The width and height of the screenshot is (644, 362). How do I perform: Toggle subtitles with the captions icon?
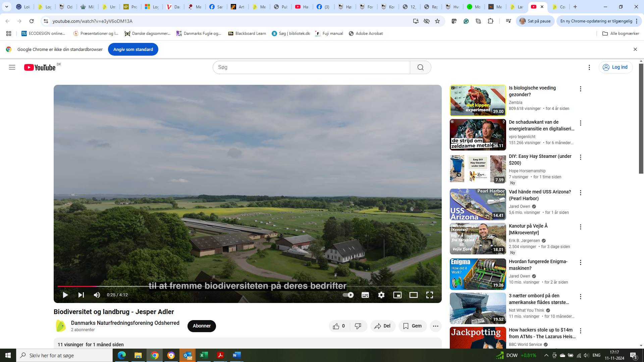pos(365,295)
